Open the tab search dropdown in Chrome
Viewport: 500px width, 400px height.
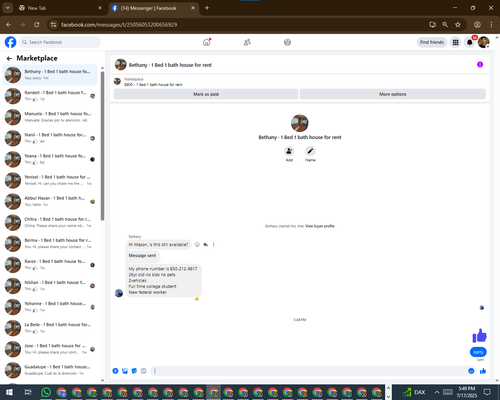[7, 8]
